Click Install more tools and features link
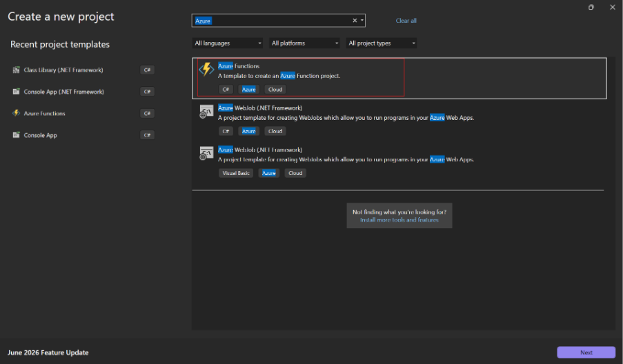623x364 pixels. pyautogui.click(x=399, y=220)
